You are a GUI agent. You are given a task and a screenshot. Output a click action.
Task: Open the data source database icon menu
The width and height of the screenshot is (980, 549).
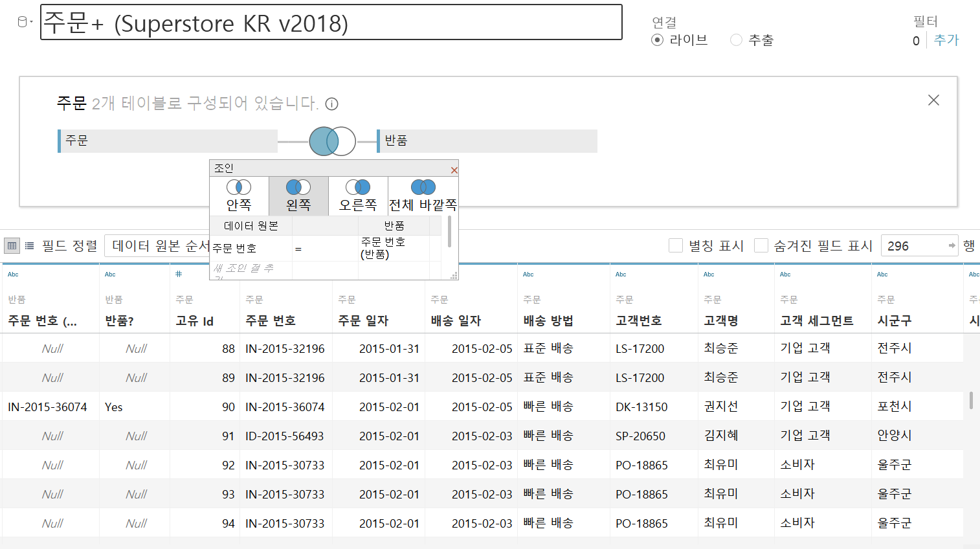click(x=24, y=22)
